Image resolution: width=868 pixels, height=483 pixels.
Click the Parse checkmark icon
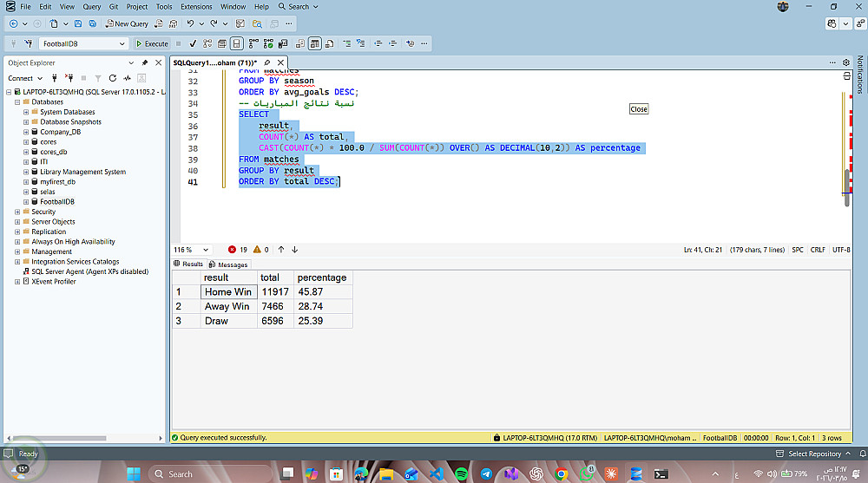tap(193, 43)
